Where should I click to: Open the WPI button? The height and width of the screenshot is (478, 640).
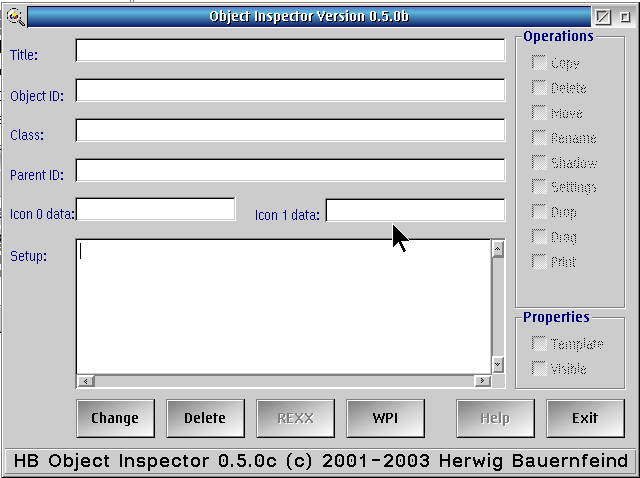point(385,418)
